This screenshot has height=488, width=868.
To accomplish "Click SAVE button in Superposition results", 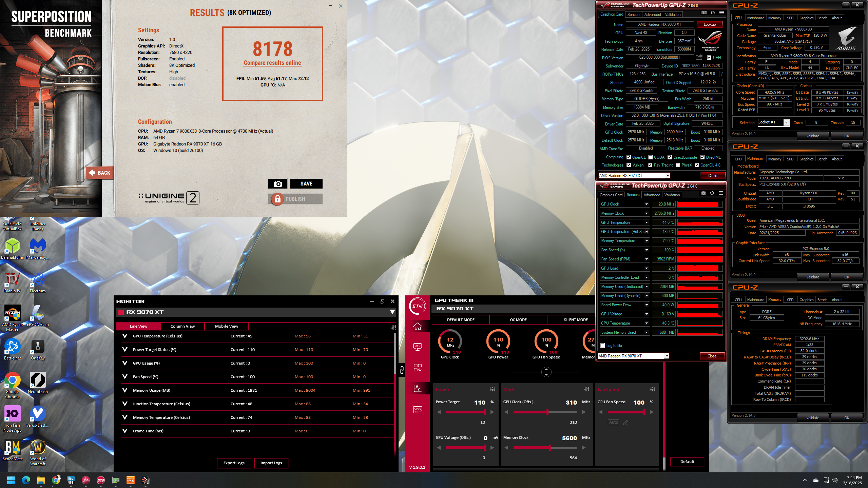I will [306, 183].
